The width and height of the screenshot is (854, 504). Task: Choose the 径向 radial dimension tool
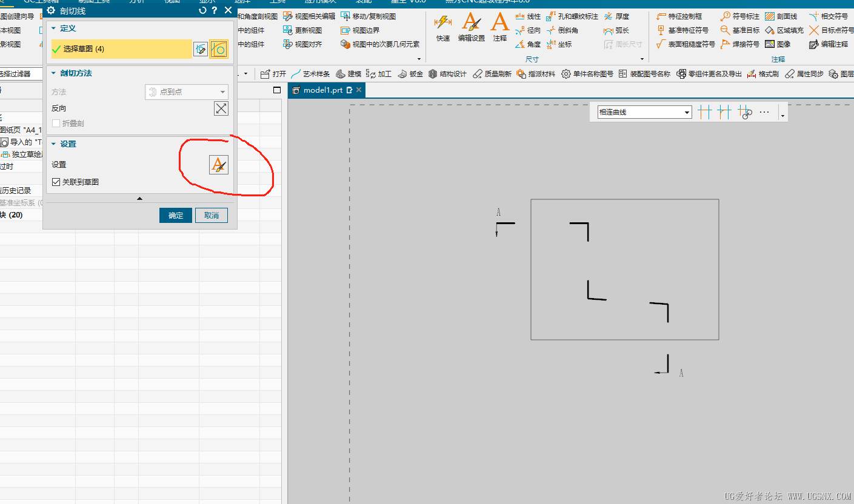pos(528,30)
